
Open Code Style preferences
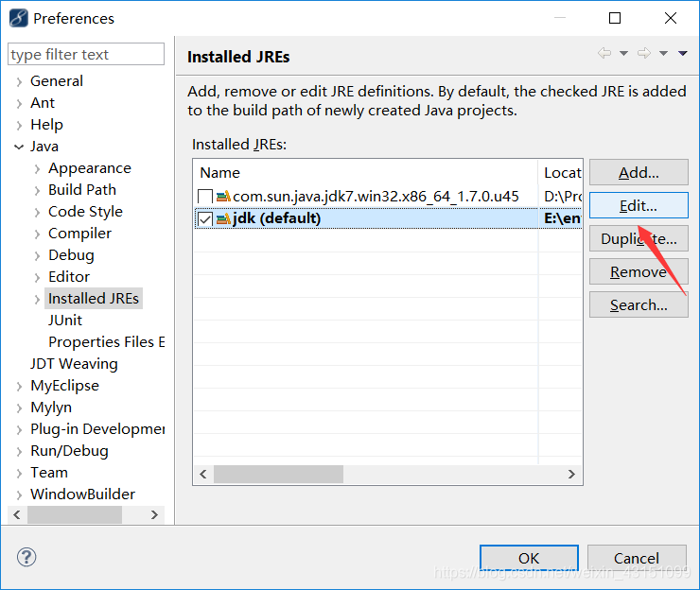[x=85, y=212]
